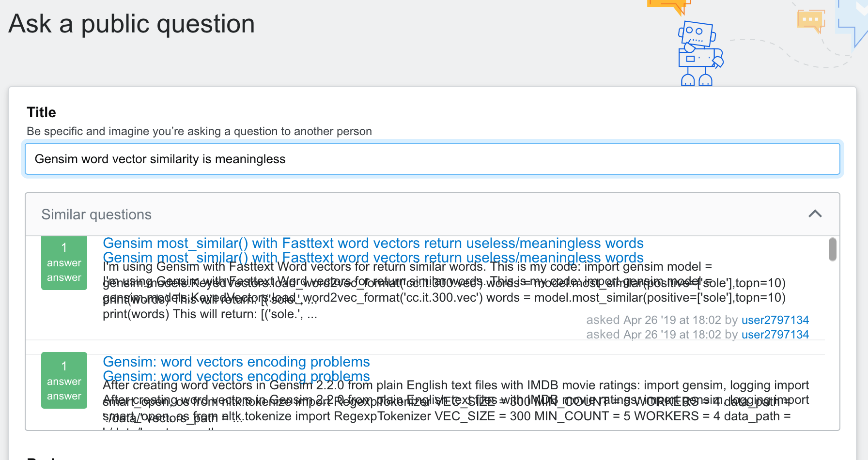Click answer count badge for encoding problems question
This screenshot has height=460, width=868.
tap(64, 381)
